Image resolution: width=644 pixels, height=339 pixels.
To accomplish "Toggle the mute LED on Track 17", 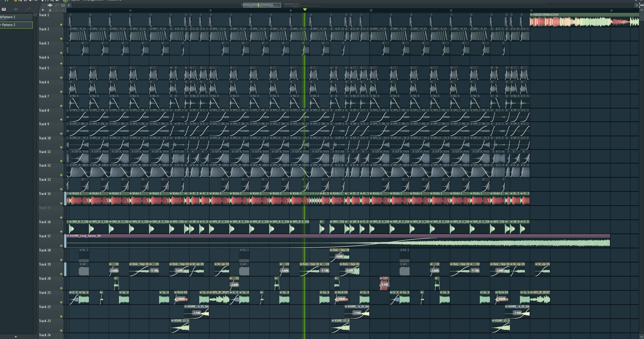I will tap(61, 246).
